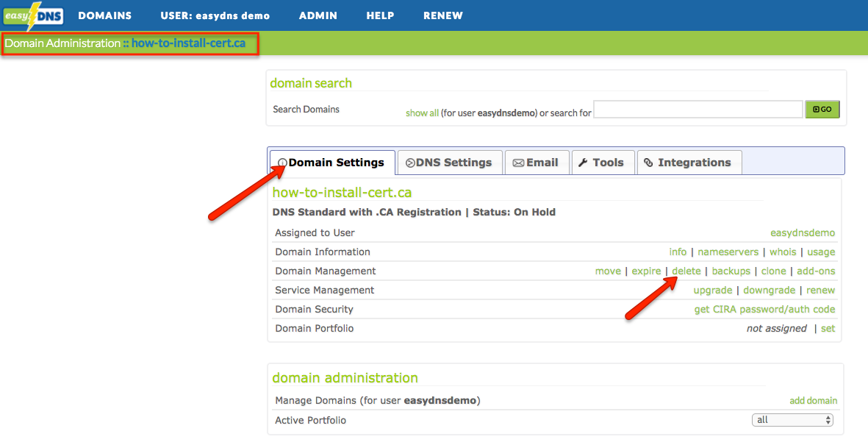
Task: Select the Domain Settings tab
Action: [x=332, y=163]
